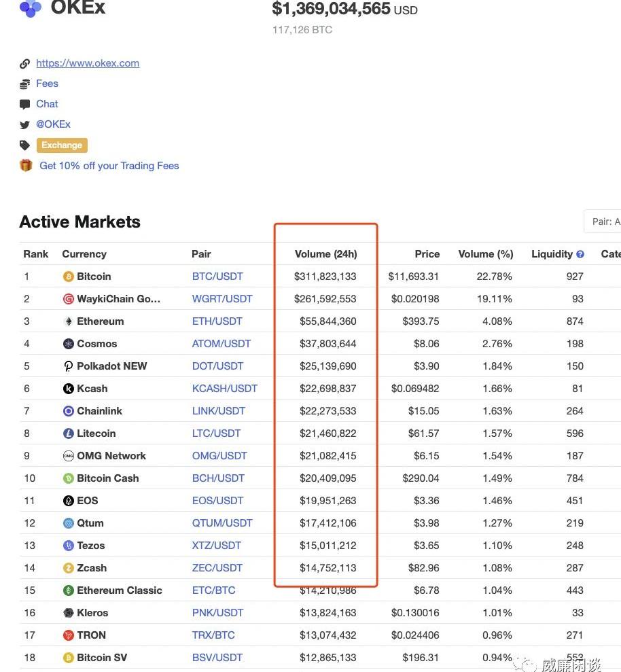Open the Chat link
The image size is (621, 672).
(47, 104)
